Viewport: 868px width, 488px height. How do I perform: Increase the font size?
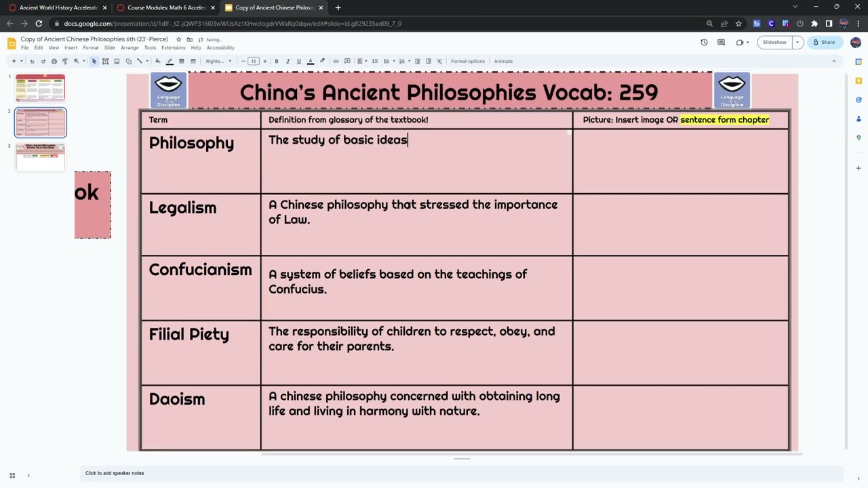[x=264, y=61]
